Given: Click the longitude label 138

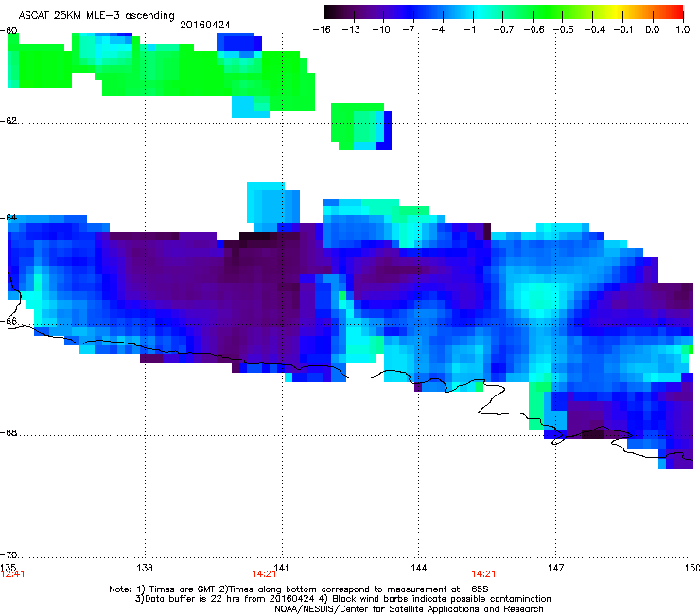Looking at the screenshot, I should 145,568.
